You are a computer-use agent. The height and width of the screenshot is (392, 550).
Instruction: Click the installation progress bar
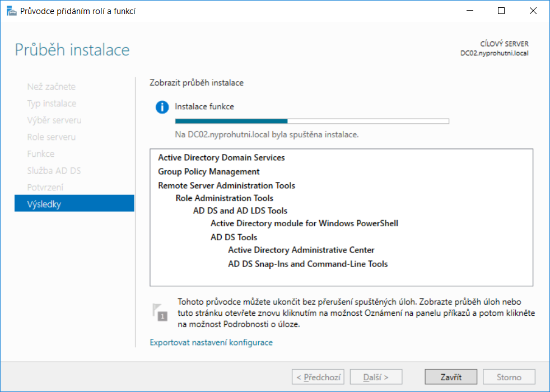click(x=312, y=122)
